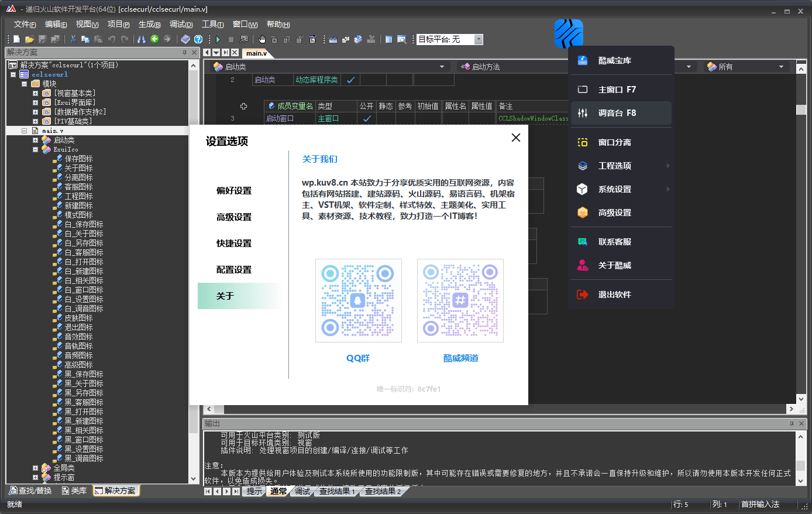This screenshot has height=514, width=812.
Task: Pin the 解决方案 panel
Action: click(185, 53)
